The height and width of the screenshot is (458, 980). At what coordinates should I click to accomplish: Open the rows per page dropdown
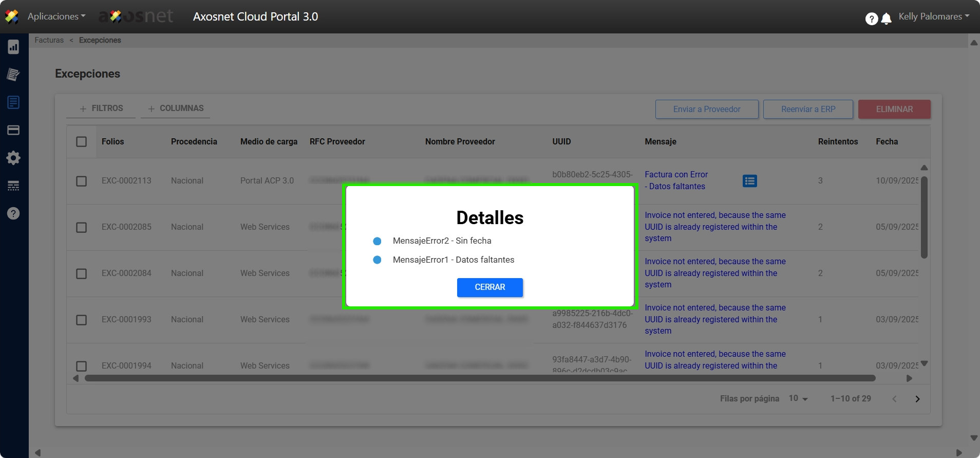click(x=798, y=398)
